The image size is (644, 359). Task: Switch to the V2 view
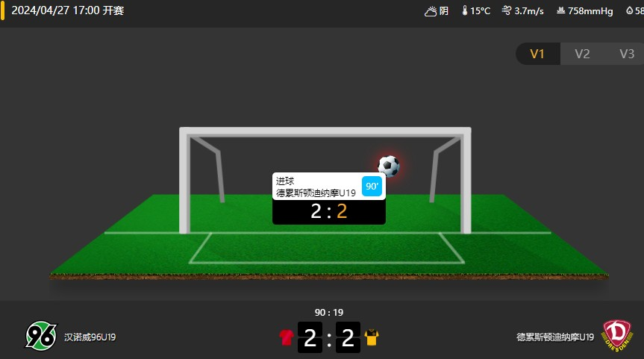(x=582, y=54)
